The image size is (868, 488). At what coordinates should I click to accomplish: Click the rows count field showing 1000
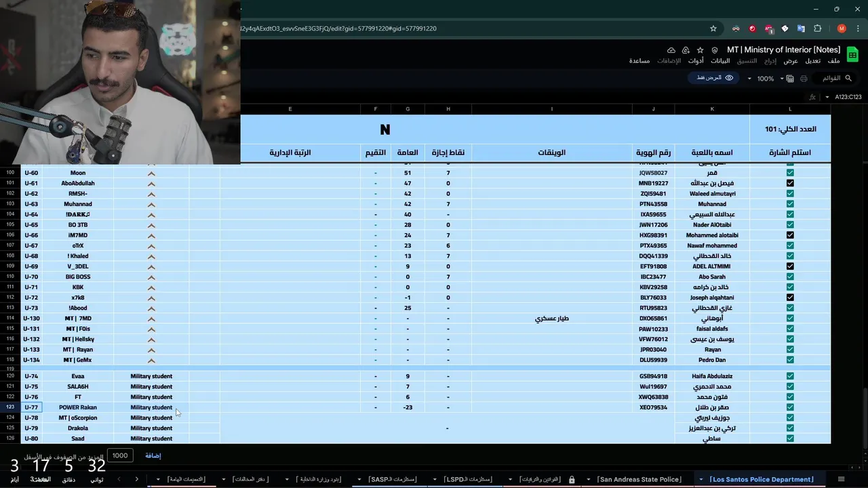[x=120, y=455]
